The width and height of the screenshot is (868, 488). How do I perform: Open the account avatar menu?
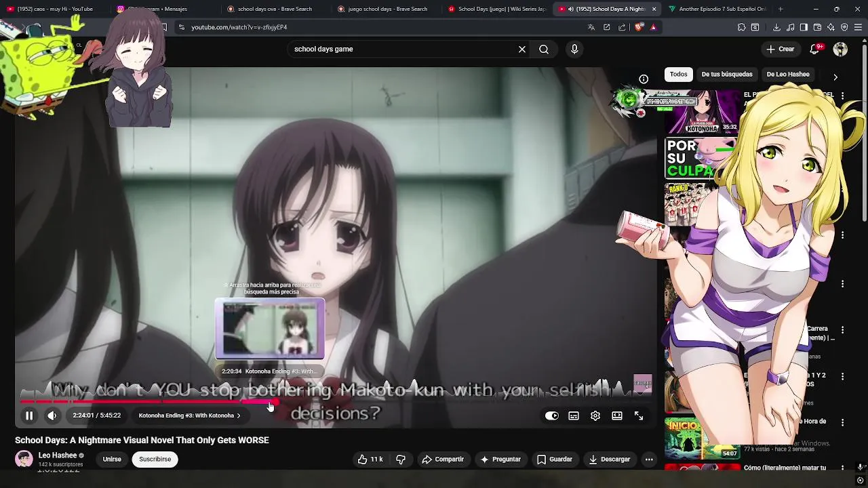(840, 49)
